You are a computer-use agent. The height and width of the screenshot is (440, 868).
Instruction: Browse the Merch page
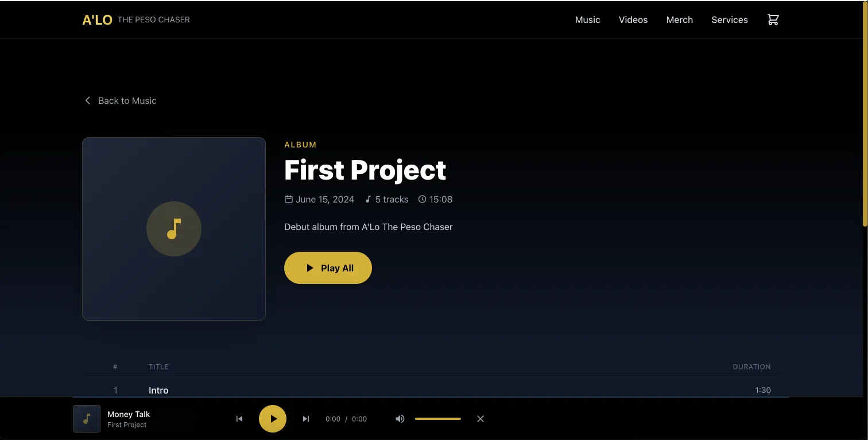pos(680,20)
